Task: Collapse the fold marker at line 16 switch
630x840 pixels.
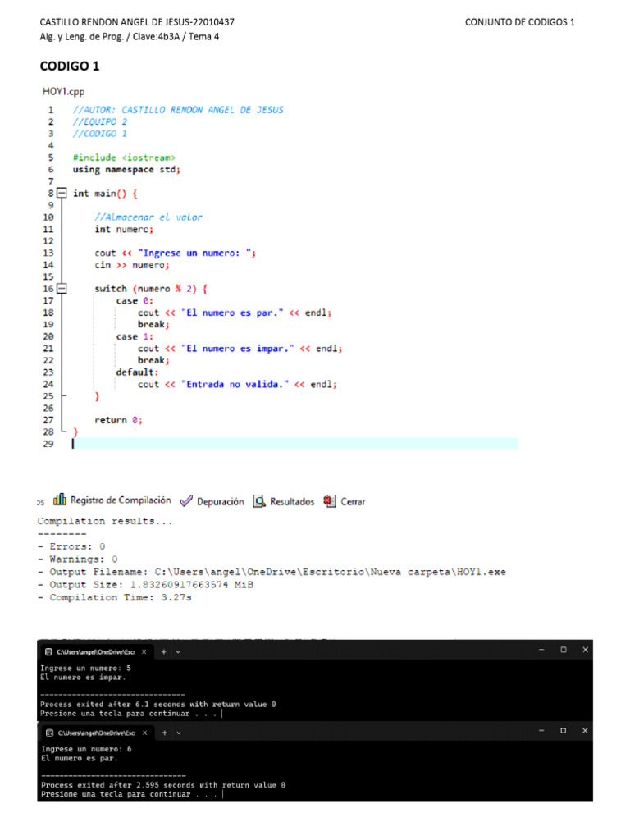Action: click(62, 289)
